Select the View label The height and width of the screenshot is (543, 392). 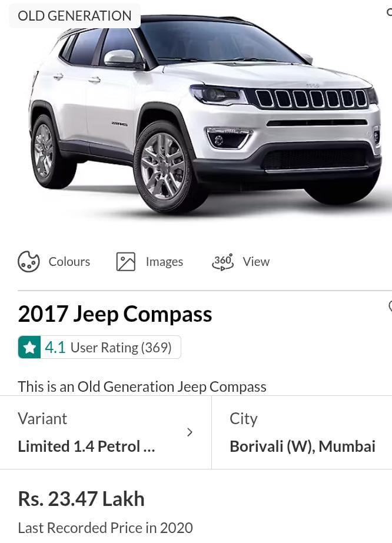tap(256, 261)
